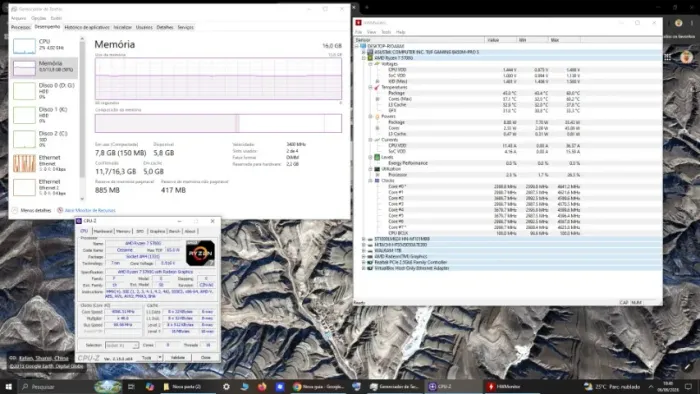Collapse the Voltages group

[371, 64]
